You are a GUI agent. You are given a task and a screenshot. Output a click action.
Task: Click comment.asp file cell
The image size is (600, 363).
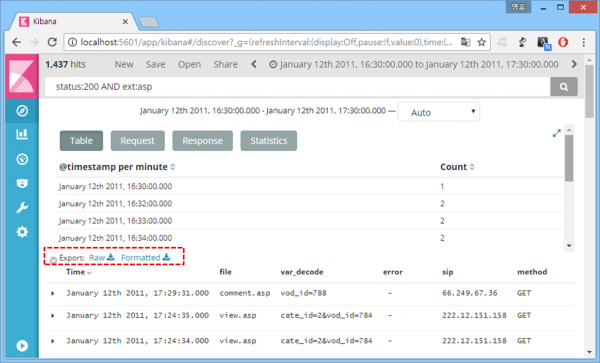(245, 293)
